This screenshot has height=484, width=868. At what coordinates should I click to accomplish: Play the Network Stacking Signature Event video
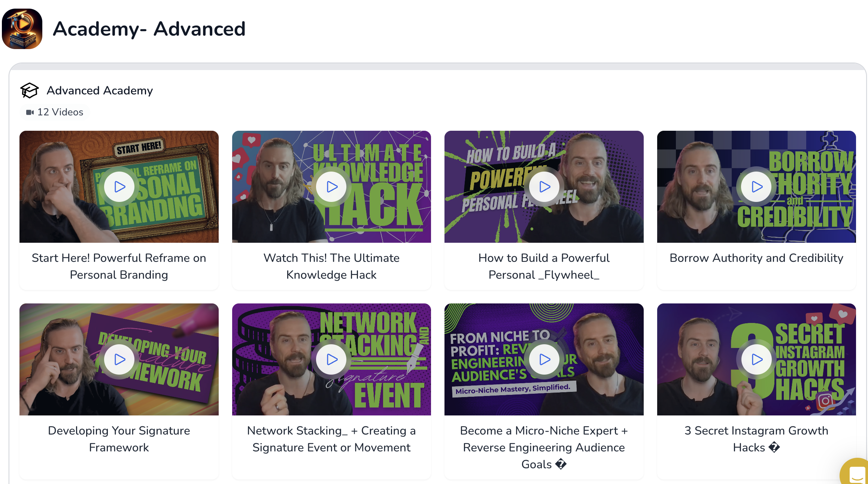point(332,359)
